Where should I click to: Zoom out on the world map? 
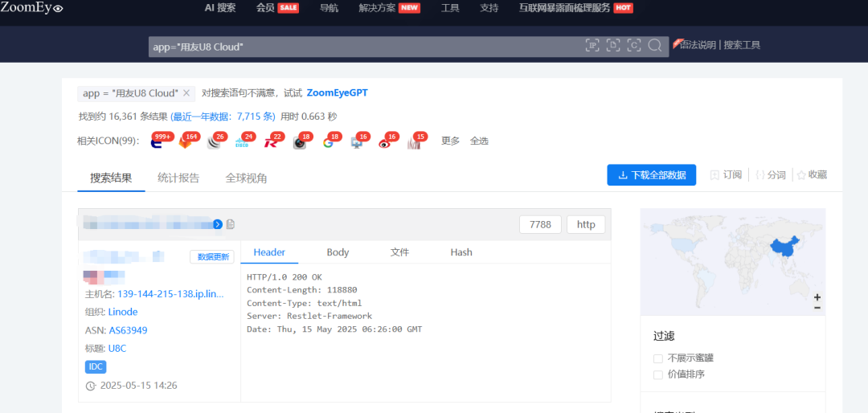pyautogui.click(x=817, y=308)
